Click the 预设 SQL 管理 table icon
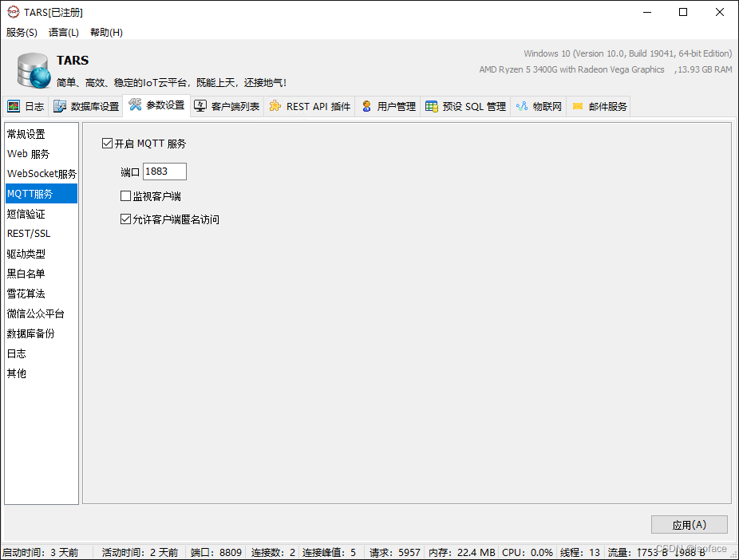Viewport: 739px width, 560px height. pyautogui.click(x=431, y=106)
